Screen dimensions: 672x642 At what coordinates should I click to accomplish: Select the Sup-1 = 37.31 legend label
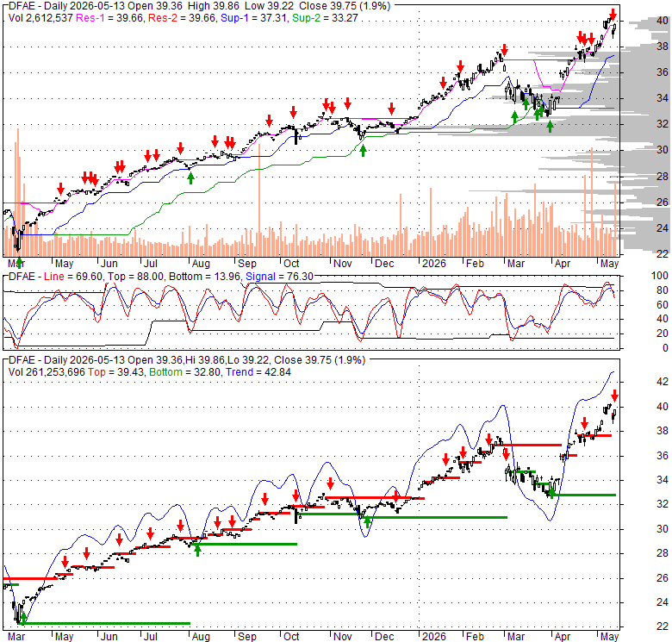click(253, 18)
